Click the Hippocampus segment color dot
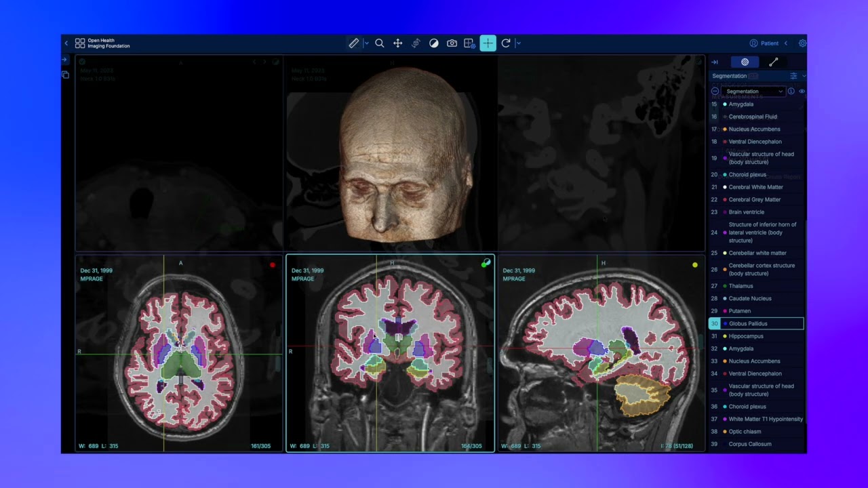Screen dimensions: 868x488 point(725,336)
